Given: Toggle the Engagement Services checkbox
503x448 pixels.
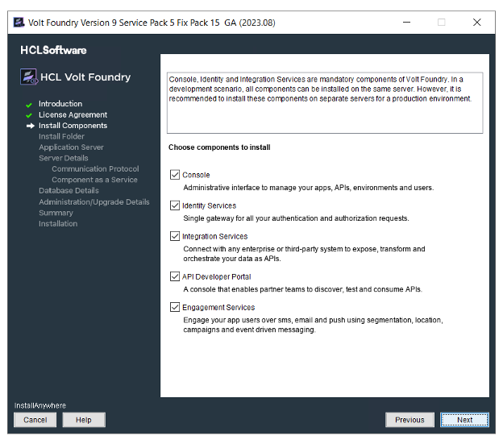Looking at the screenshot, I should pos(175,307).
